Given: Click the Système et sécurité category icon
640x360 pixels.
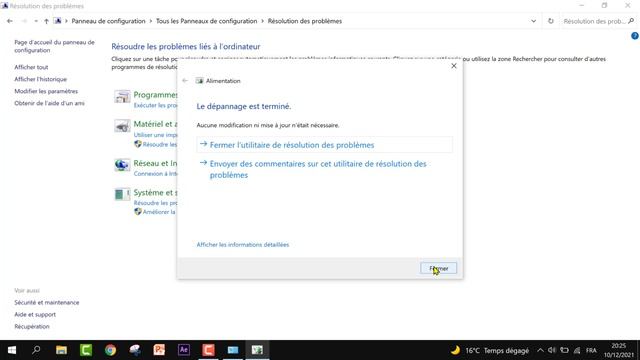Looking at the screenshot, I should pyautogui.click(x=122, y=194).
